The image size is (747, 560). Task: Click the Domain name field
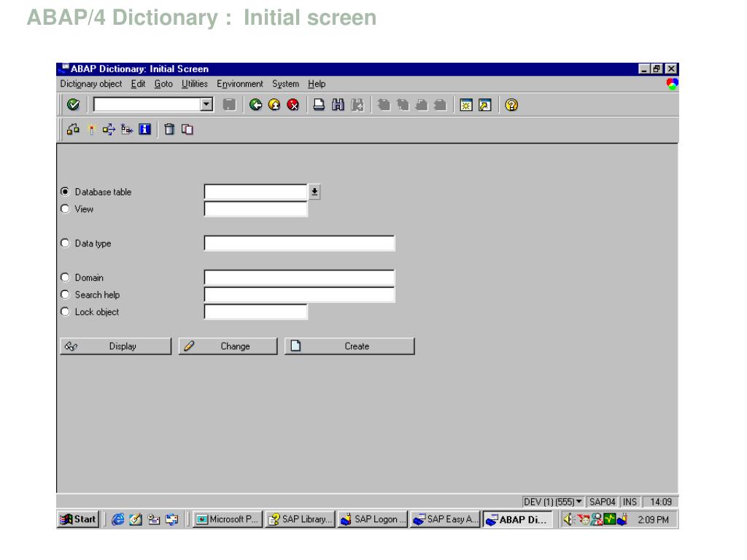click(x=299, y=278)
